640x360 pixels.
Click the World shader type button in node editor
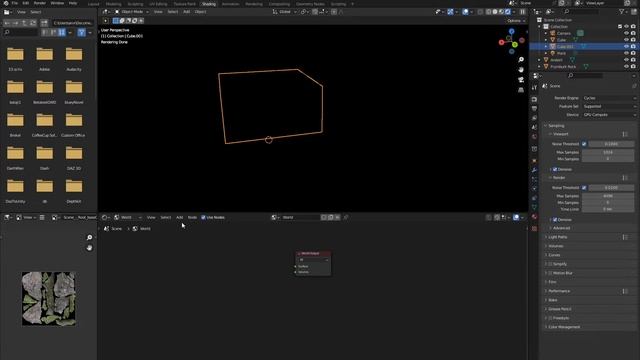(x=127, y=218)
